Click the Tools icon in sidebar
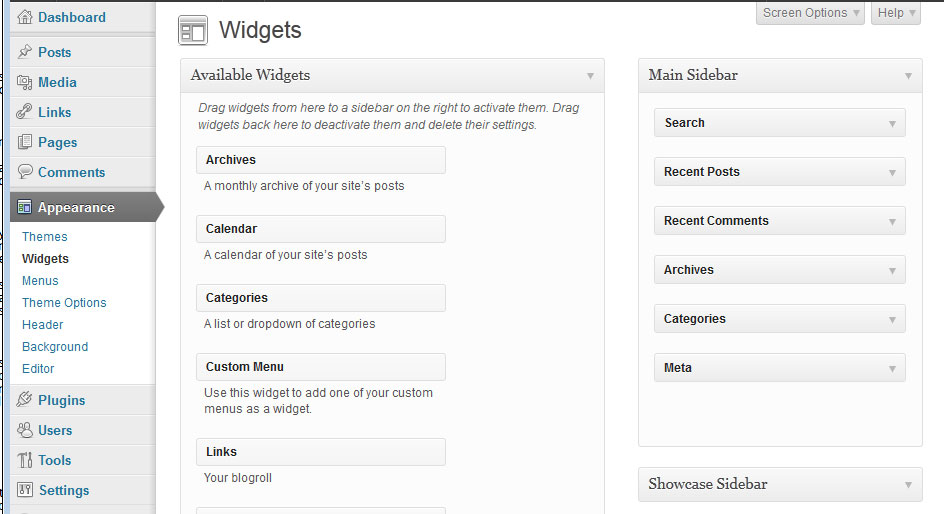This screenshot has width=944, height=514. (x=25, y=460)
